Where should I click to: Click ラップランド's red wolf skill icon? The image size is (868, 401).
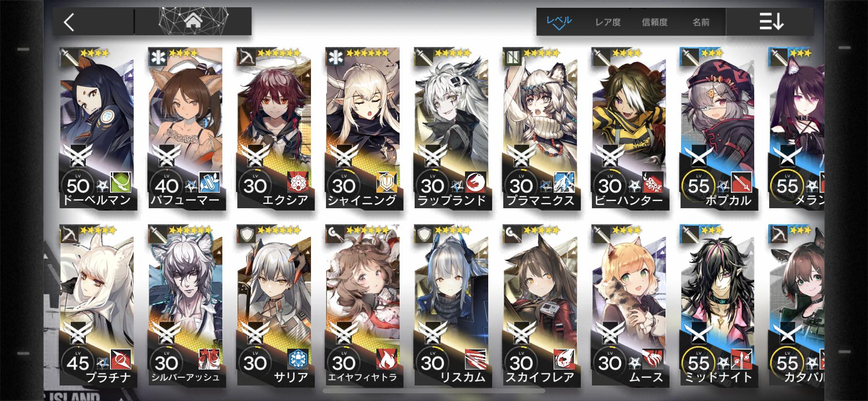click(475, 182)
